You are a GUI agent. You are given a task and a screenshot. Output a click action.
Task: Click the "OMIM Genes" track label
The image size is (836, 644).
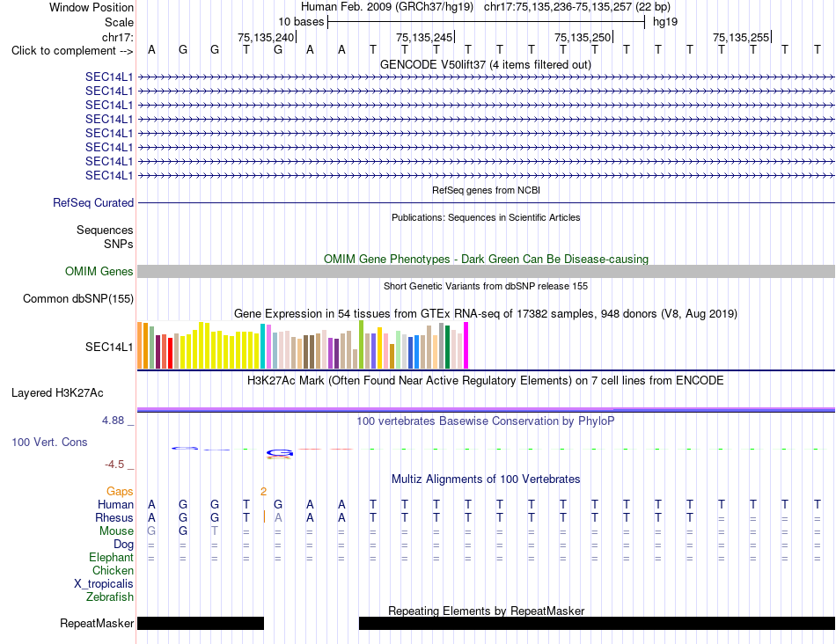pyautogui.click(x=99, y=271)
